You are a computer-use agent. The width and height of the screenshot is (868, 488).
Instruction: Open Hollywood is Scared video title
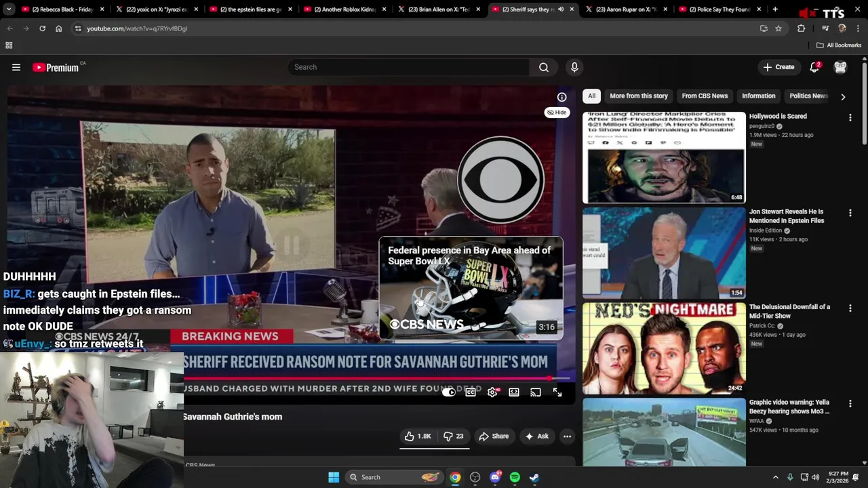[x=778, y=117]
